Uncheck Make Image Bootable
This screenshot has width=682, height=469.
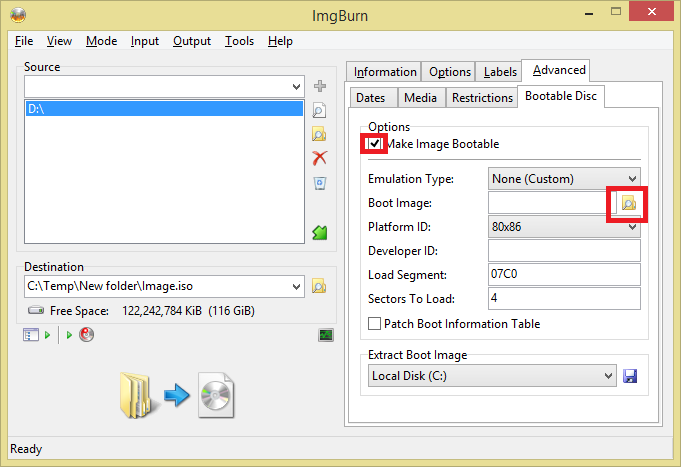pyautogui.click(x=374, y=144)
